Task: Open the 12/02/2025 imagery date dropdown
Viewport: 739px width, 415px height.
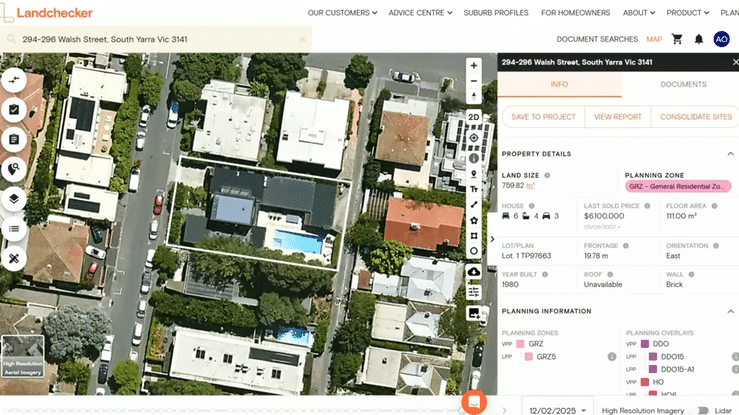Action: (x=557, y=410)
